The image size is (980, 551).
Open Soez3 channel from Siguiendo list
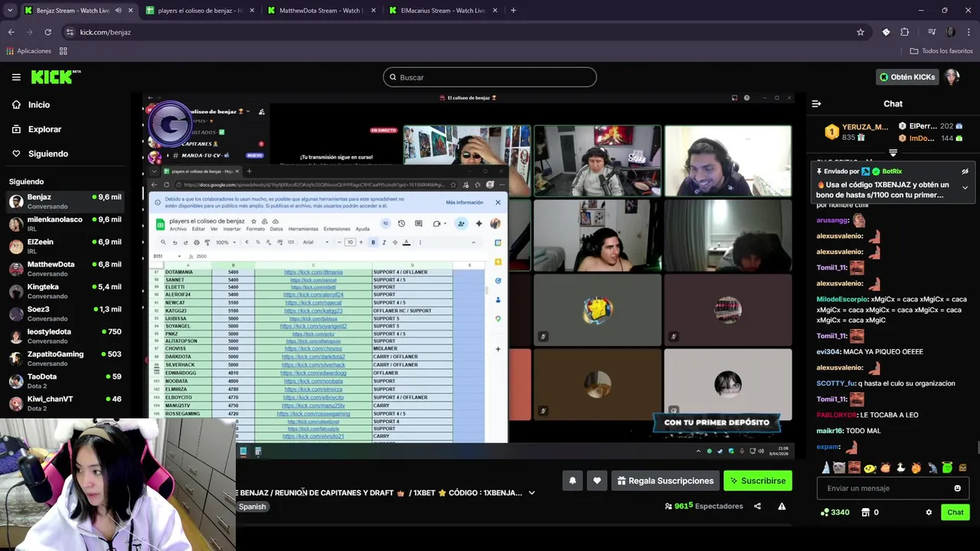point(65,313)
